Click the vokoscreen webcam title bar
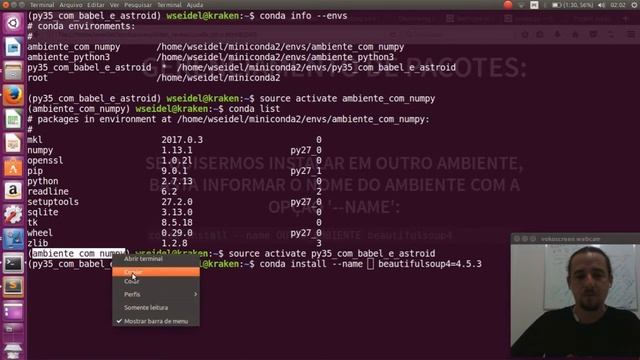The image size is (640, 360). click(575, 239)
